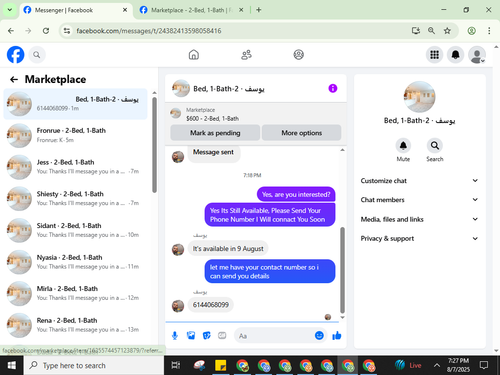
Task: Go to the Home feed icon
Action: point(194,55)
